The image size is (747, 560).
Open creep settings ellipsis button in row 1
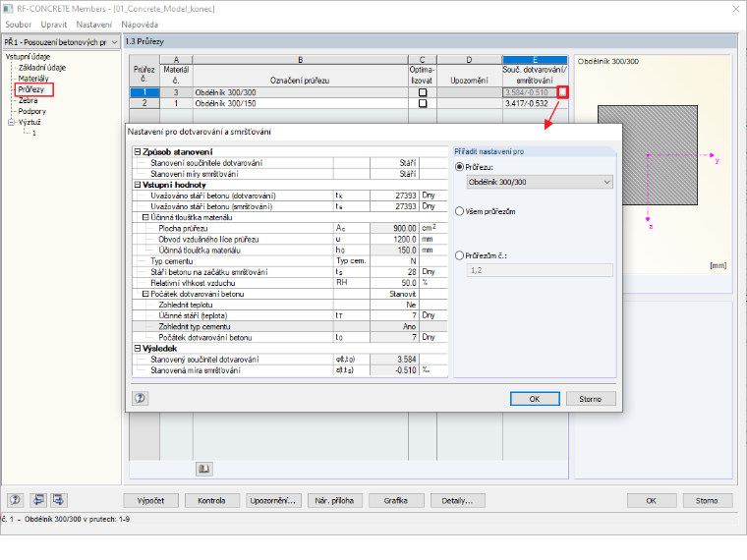pos(562,92)
